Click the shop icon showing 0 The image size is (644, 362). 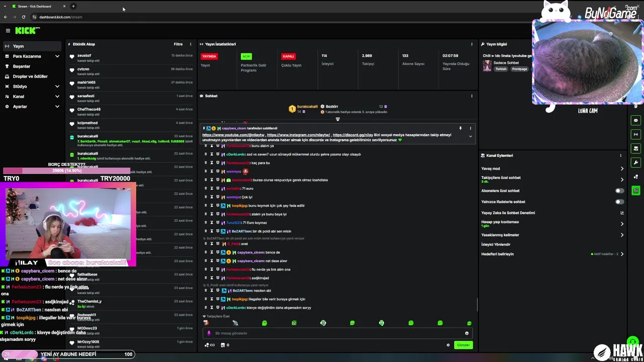click(225, 345)
